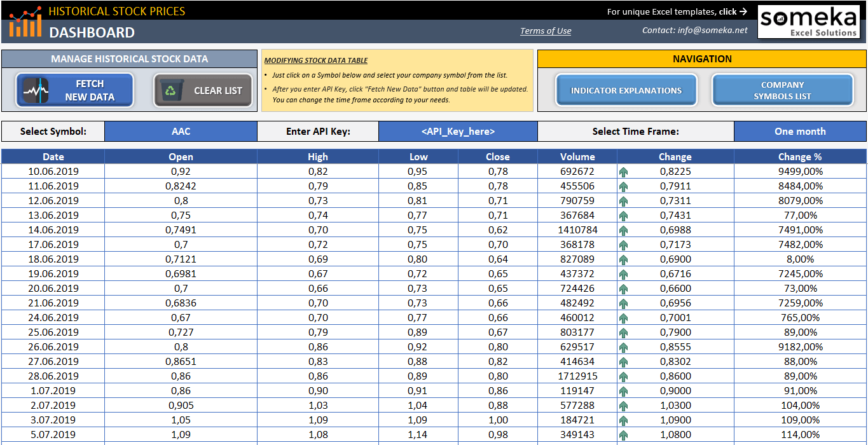Click the Date column header
The image size is (868, 445).
tap(53, 156)
